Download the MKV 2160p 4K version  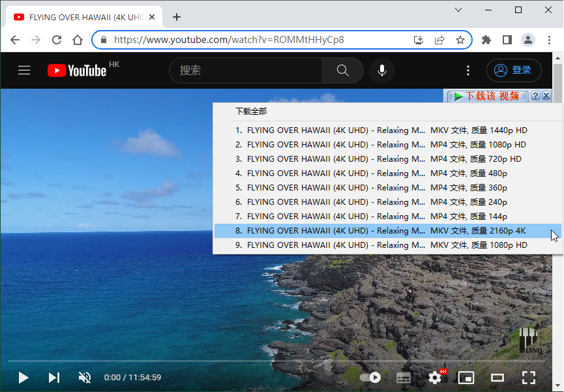tap(388, 231)
